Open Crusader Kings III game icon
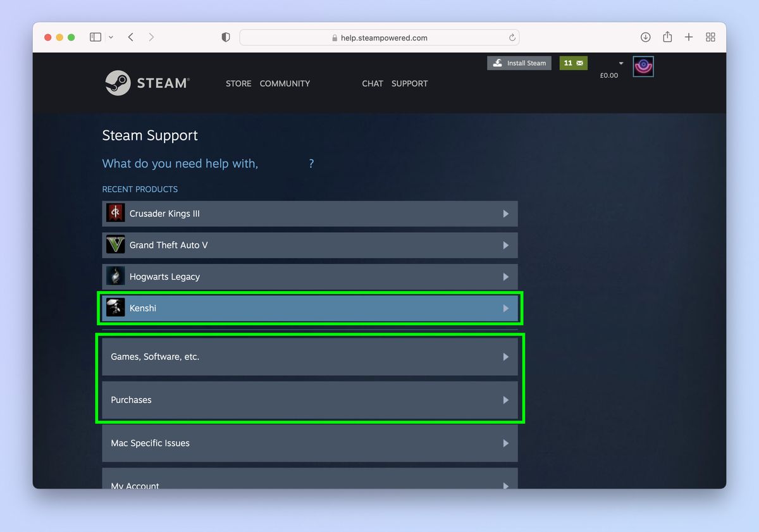Screen dimensions: 759x532 coord(115,213)
